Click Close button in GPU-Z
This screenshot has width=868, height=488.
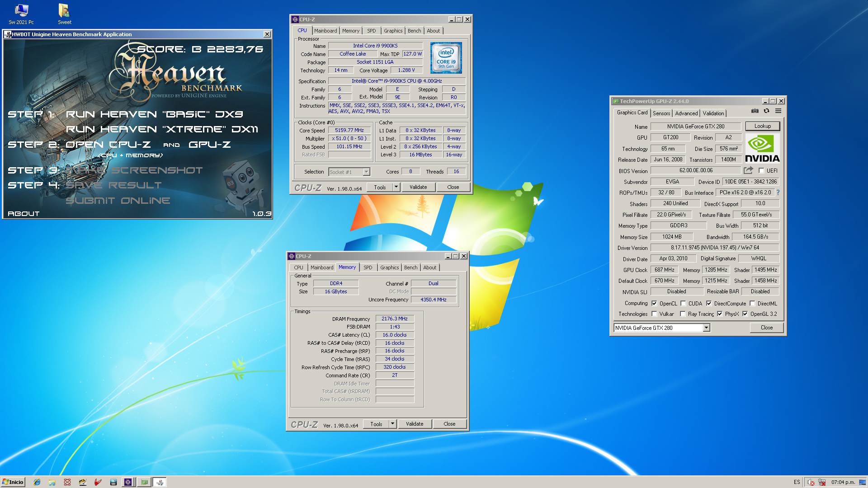767,328
